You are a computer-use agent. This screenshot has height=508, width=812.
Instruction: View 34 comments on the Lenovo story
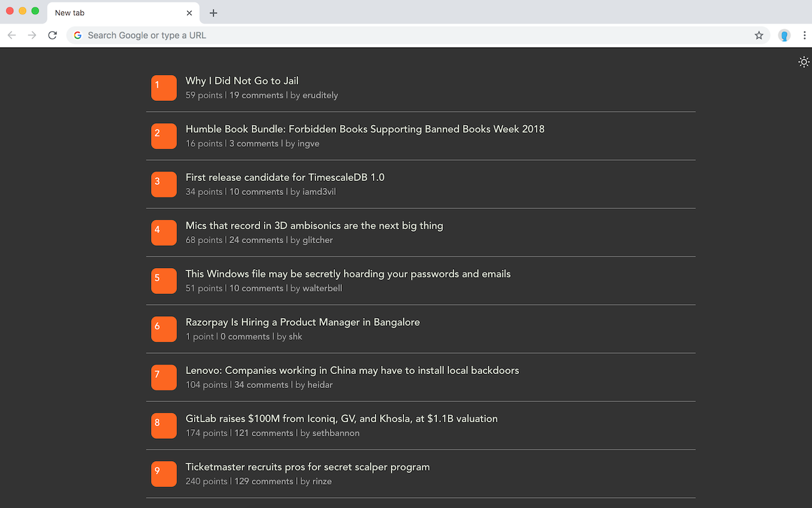tap(261, 385)
